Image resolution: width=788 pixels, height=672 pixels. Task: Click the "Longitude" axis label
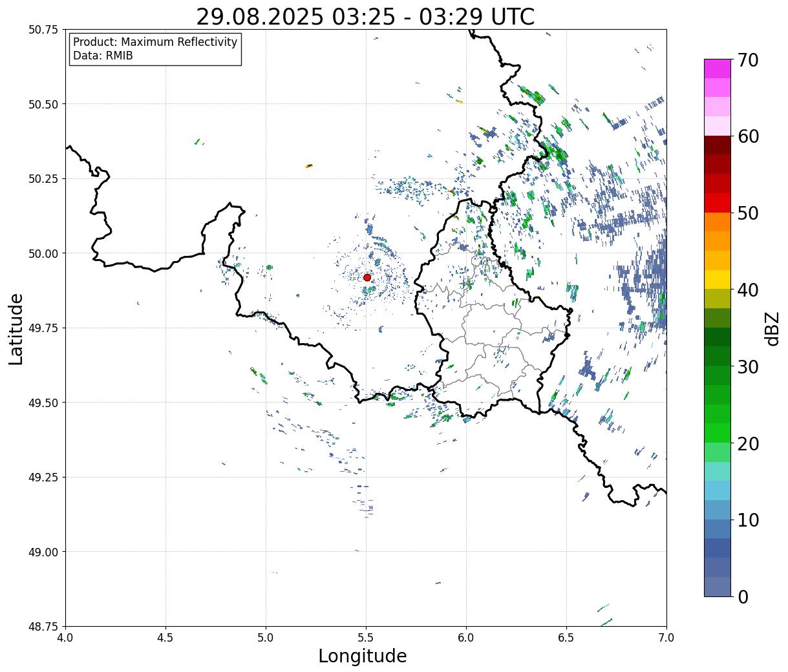point(363,656)
